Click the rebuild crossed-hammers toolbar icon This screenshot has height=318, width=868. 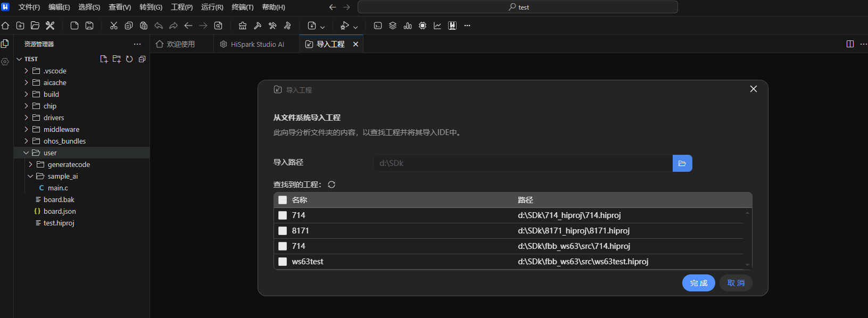272,26
